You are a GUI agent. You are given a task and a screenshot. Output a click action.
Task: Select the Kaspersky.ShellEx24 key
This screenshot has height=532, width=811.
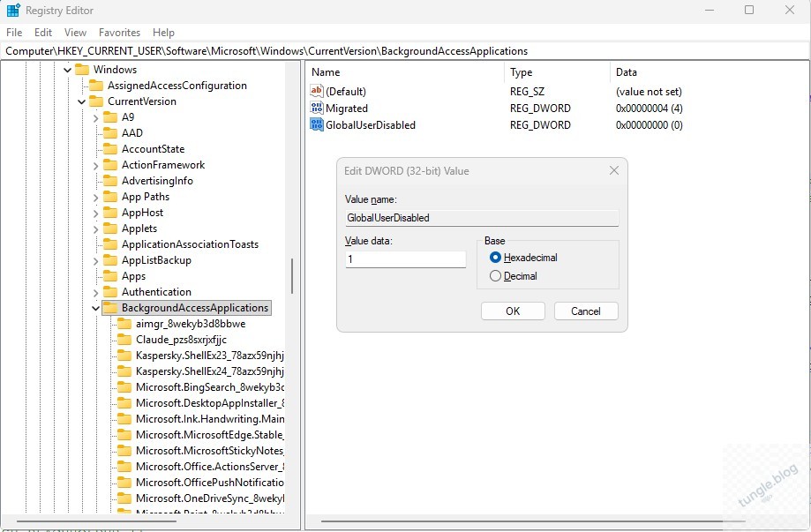pyautogui.click(x=209, y=371)
